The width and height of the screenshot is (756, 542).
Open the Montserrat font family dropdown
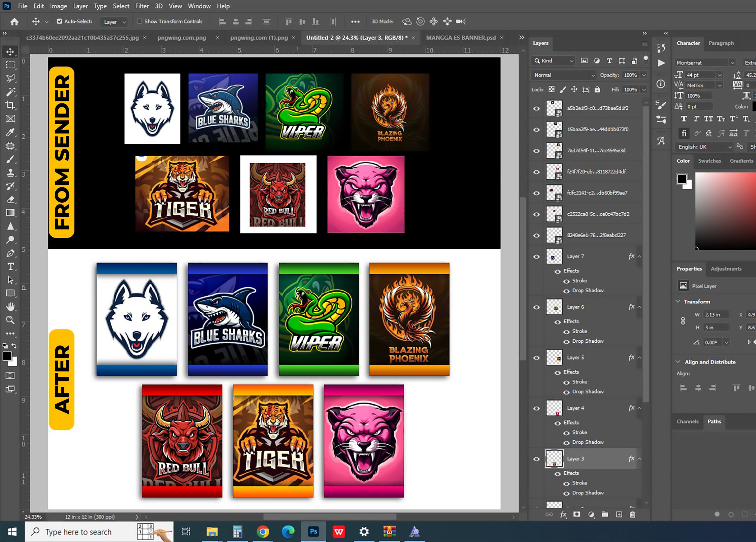[705, 62]
